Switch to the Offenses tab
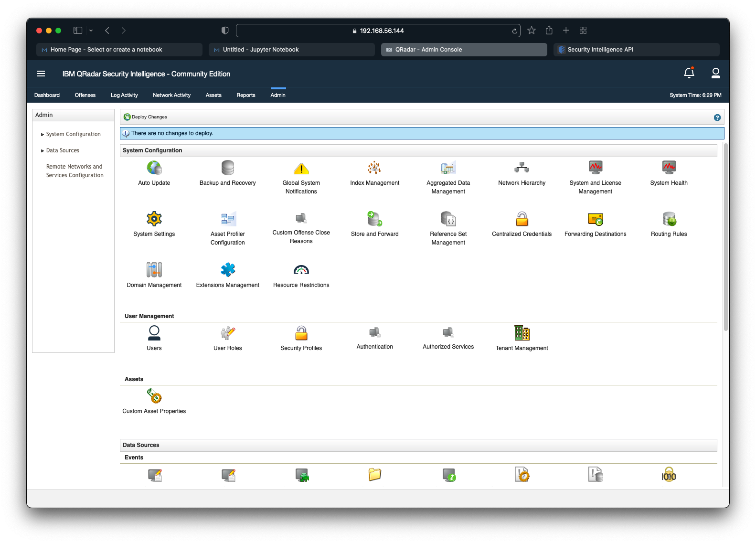This screenshot has width=756, height=543. point(85,95)
